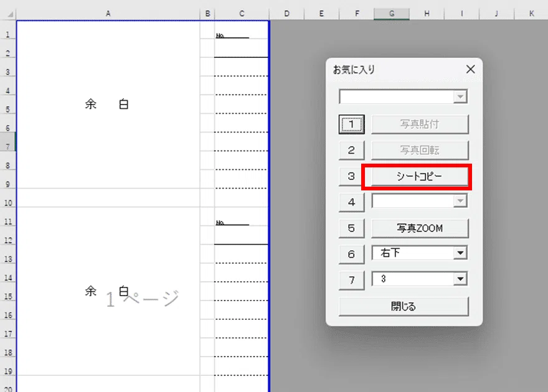Click inside the top combo box field

[396, 96]
